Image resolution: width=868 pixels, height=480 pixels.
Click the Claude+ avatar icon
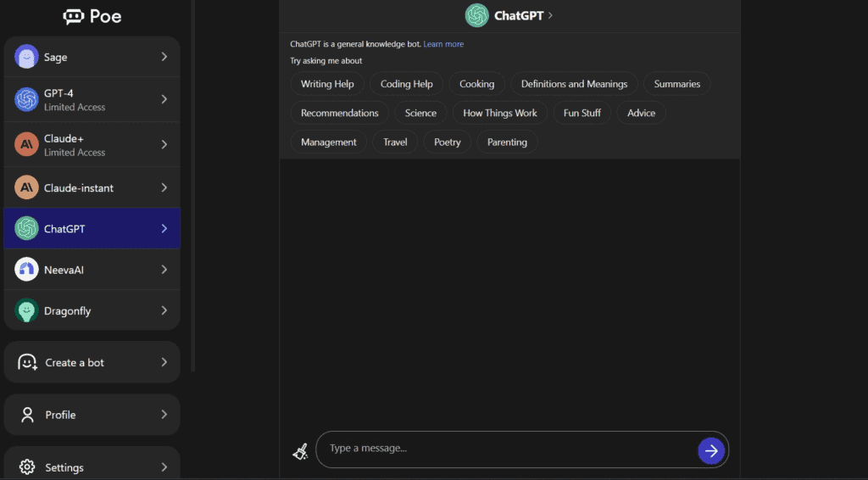(26, 145)
